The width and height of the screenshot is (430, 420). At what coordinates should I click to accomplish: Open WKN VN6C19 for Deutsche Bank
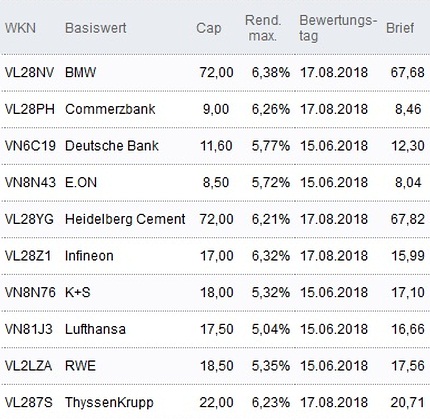30,146
